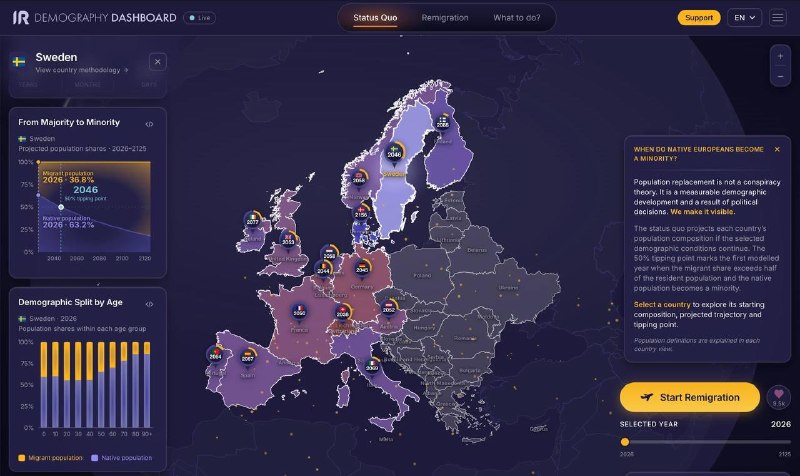This screenshot has width=800, height=476.
Task: Open the hamburger menu icon
Action: tap(778, 18)
